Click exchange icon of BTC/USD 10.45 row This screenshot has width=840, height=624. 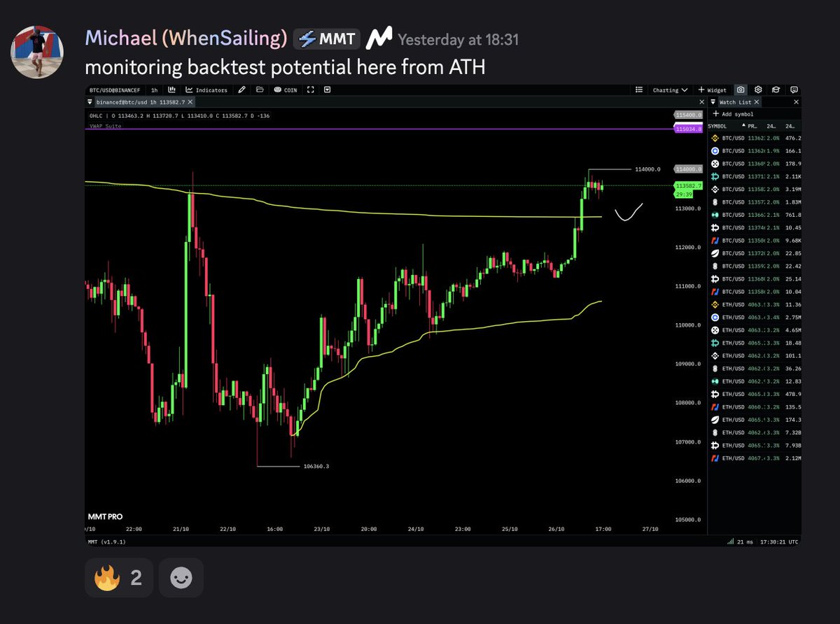coord(715,227)
